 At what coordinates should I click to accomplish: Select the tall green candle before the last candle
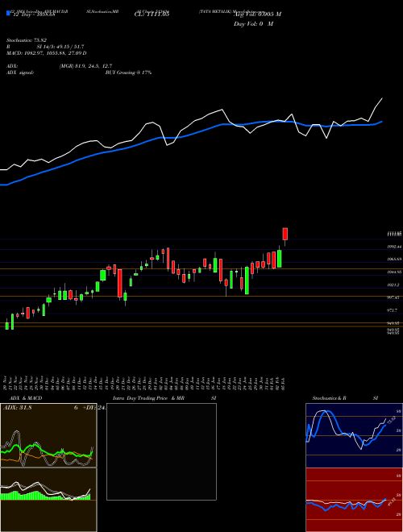[279, 259]
